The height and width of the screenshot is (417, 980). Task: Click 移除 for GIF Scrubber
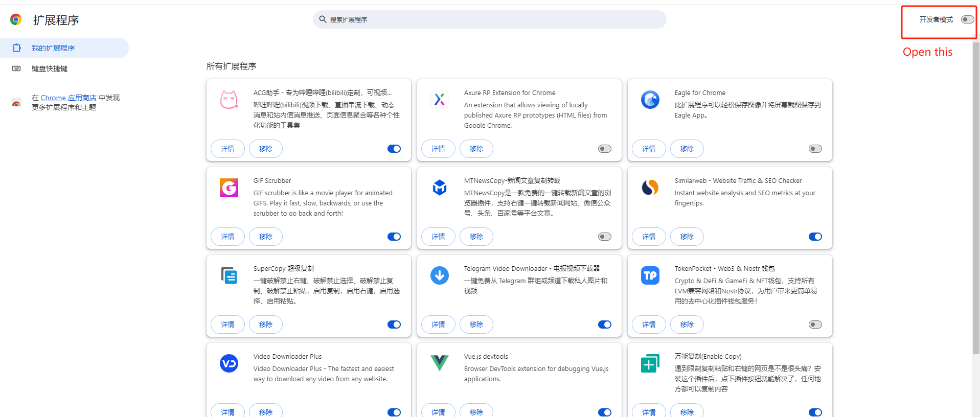click(x=266, y=237)
